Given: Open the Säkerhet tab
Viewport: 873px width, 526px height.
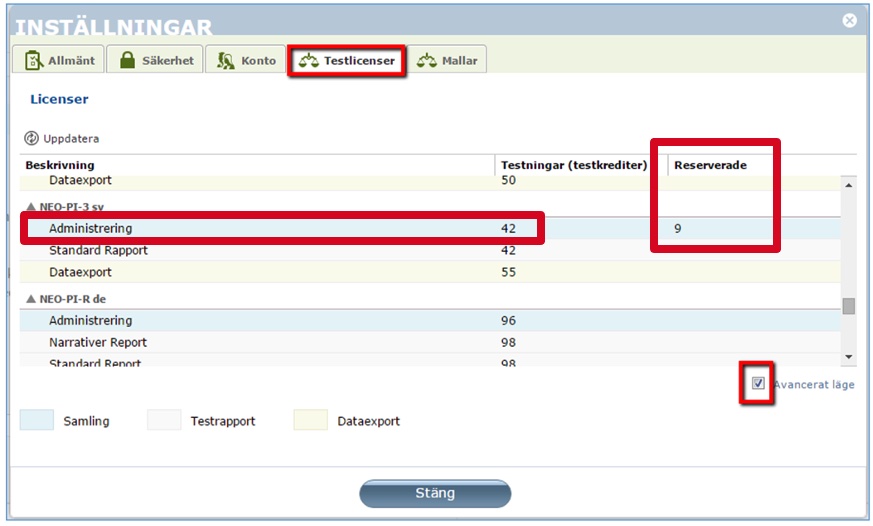Looking at the screenshot, I should point(158,61).
